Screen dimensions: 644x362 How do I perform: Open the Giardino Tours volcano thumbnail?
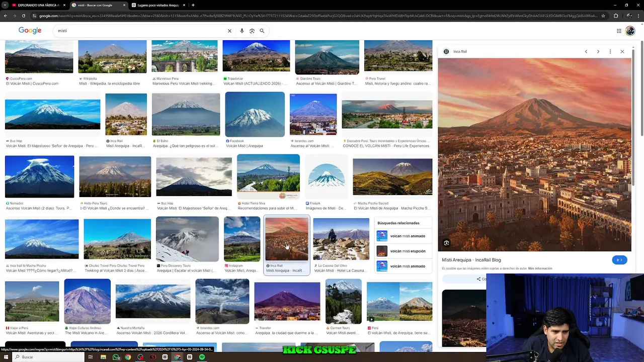click(327, 57)
